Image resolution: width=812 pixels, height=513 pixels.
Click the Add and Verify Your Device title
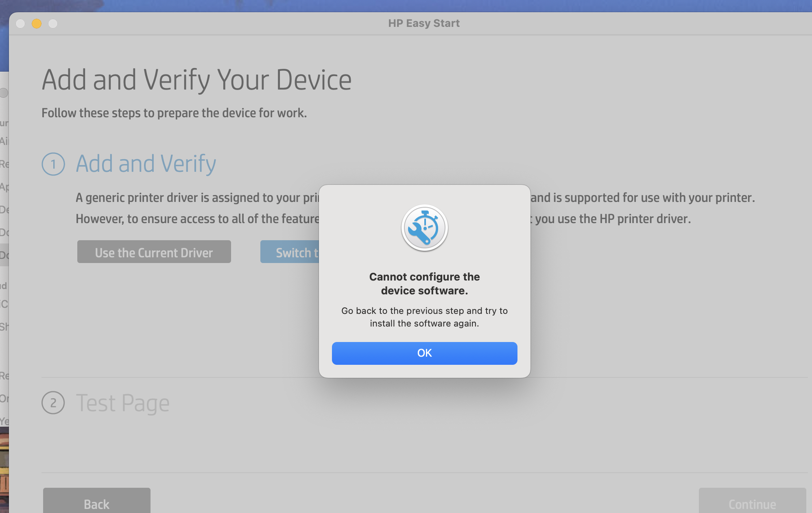click(x=196, y=80)
